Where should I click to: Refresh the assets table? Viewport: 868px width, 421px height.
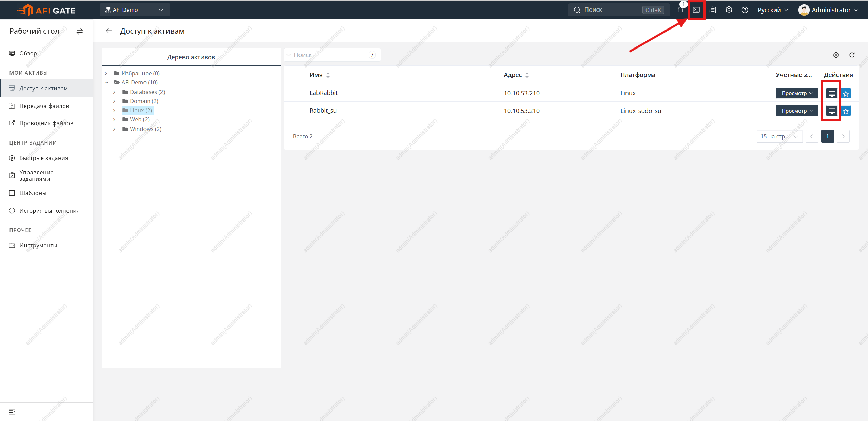[852, 55]
